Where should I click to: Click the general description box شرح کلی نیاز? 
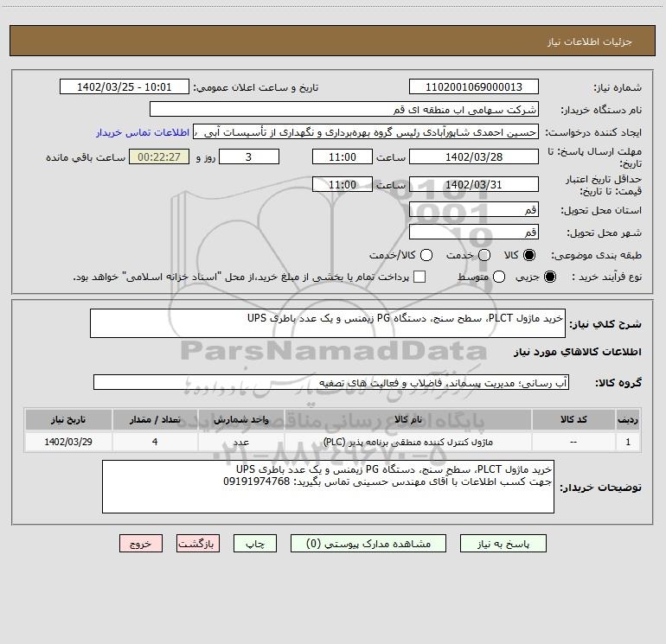point(328,323)
